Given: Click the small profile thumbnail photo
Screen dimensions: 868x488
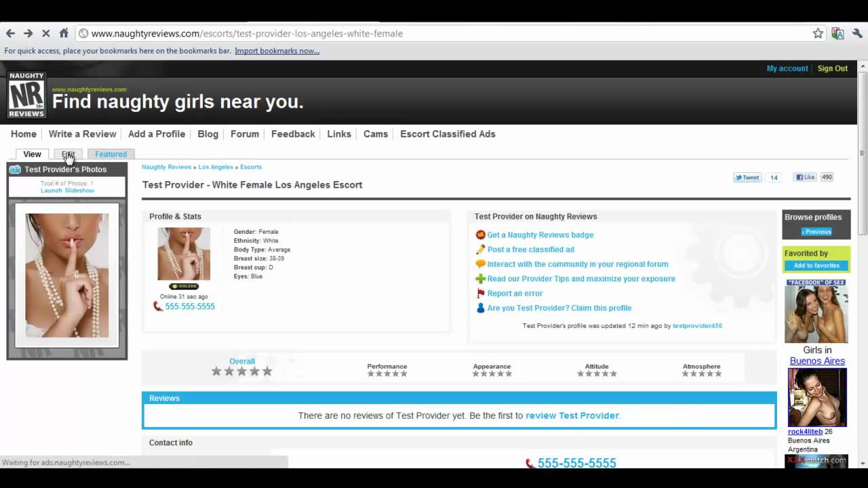Looking at the screenshot, I should pyautogui.click(x=184, y=253).
